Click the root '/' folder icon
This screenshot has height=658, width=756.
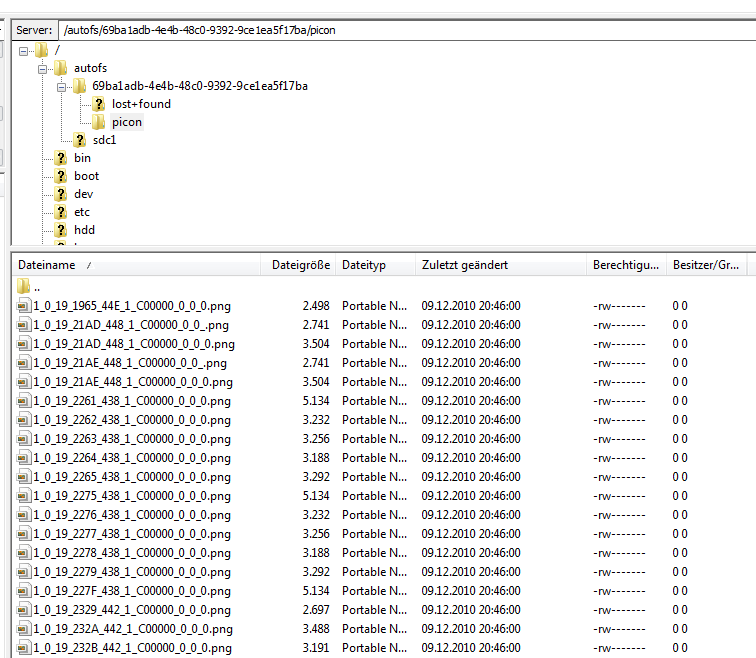[x=41, y=50]
